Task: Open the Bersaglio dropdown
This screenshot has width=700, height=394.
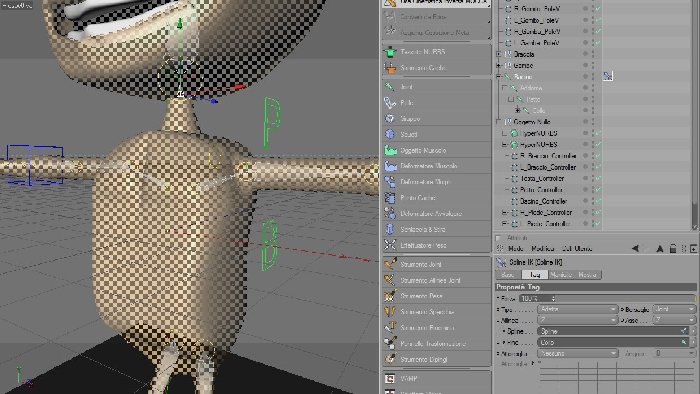Action: pos(674,309)
